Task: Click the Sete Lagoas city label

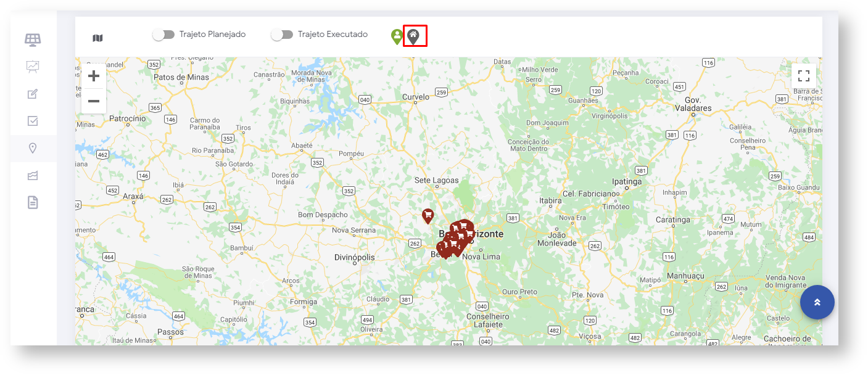Action: pos(437,180)
